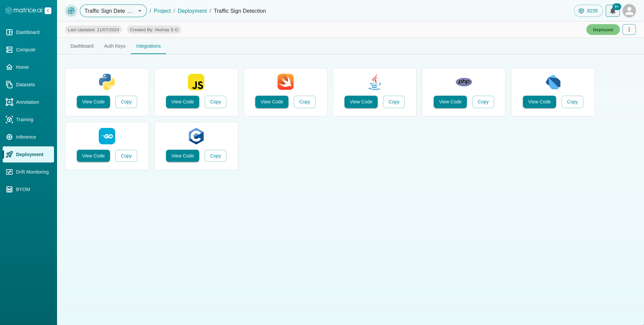Copy the PHP integration code
The image size is (644, 325).
pos(483,102)
